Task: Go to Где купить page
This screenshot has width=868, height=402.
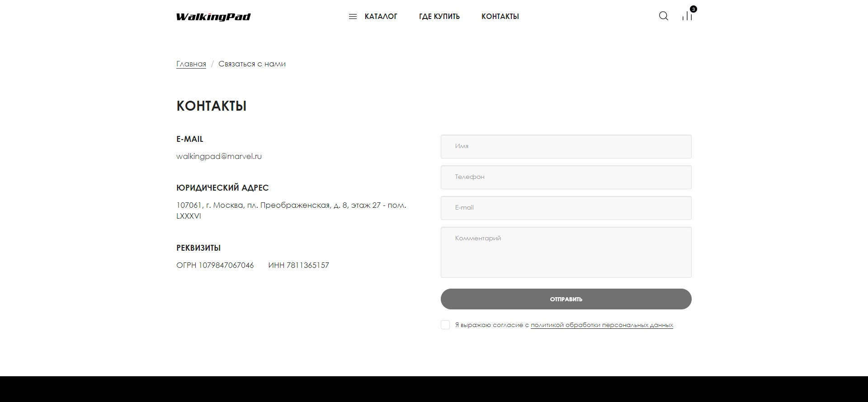Action: tap(439, 17)
